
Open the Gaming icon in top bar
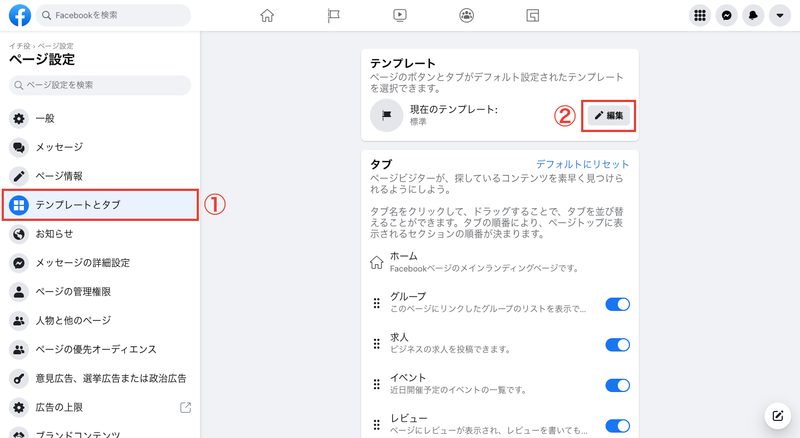[x=533, y=15]
